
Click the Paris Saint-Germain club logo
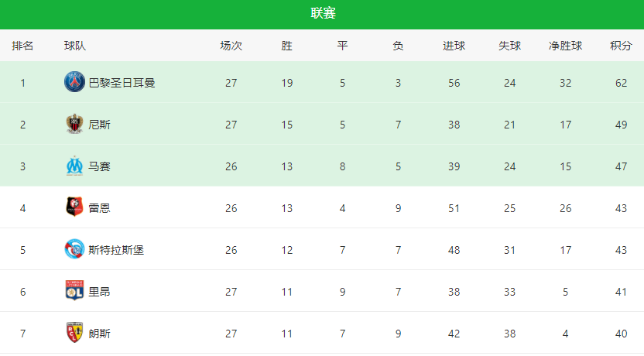[x=74, y=82]
